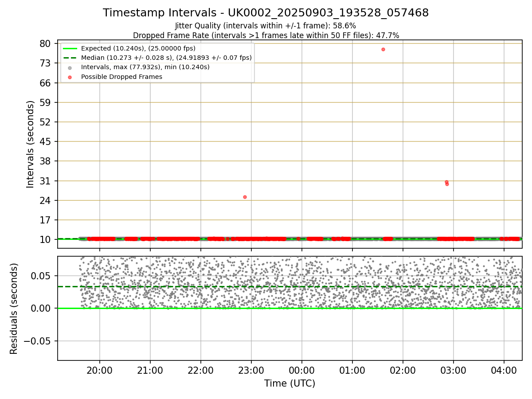Click the y-axis tick label '45'
Screen dimensions: 532x399
click(x=45, y=141)
